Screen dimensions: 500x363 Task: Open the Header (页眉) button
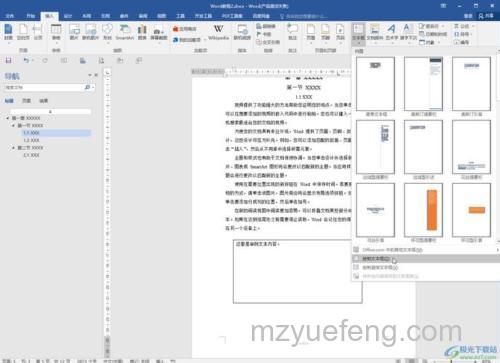click(x=311, y=33)
